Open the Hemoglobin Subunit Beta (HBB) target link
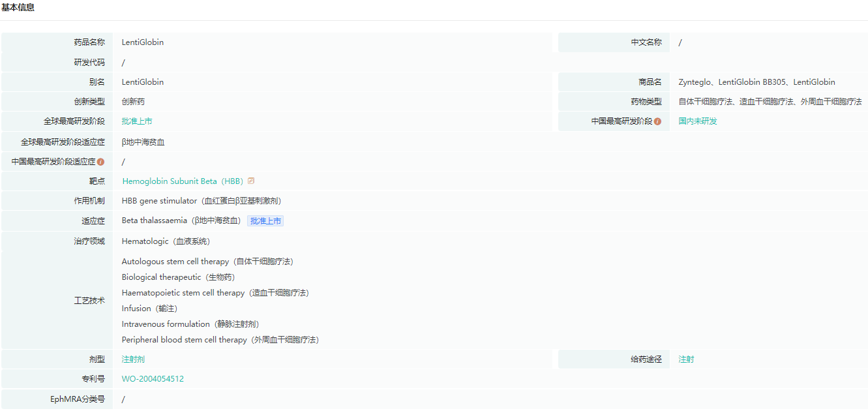Viewport: 868px width, 411px height. click(x=183, y=181)
